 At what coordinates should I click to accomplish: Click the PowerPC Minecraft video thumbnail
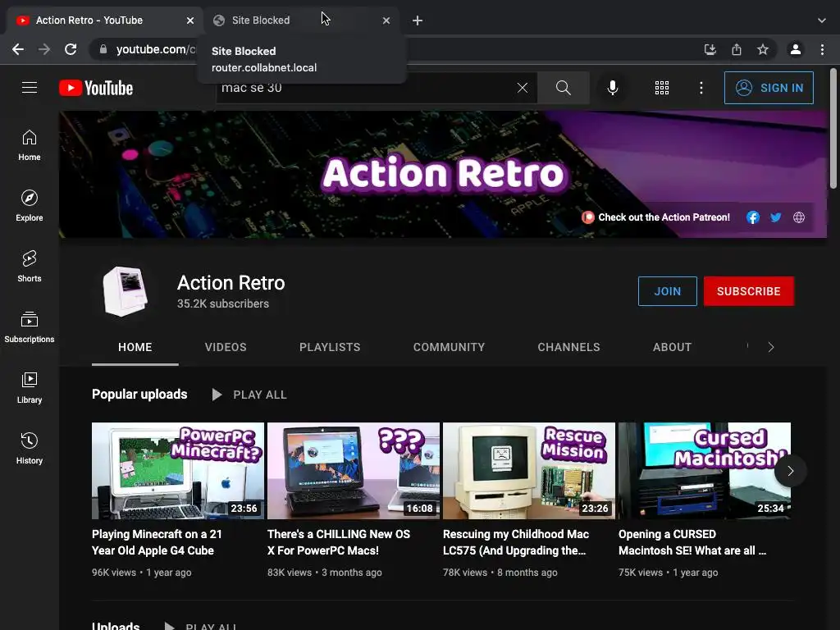(178, 471)
